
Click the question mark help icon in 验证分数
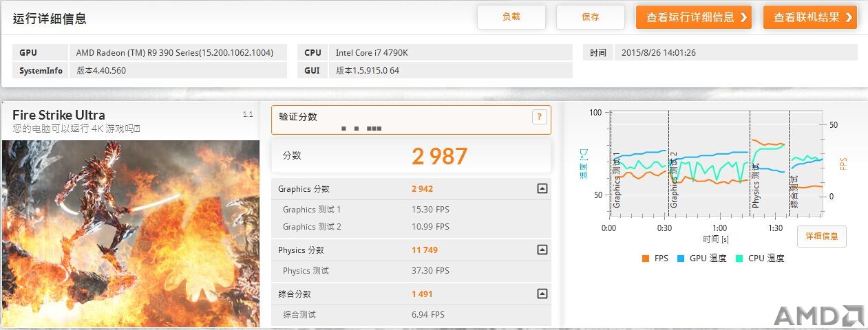point(539,117)
